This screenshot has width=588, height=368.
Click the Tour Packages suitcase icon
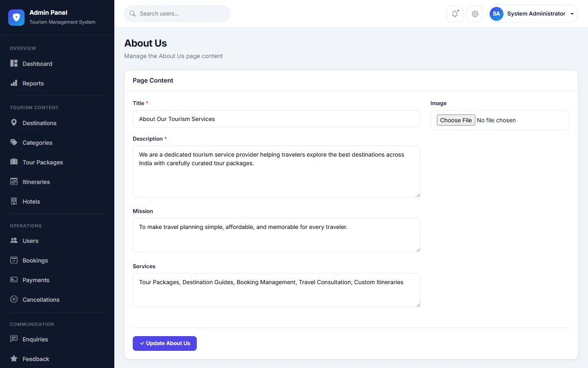pos(14,162)
